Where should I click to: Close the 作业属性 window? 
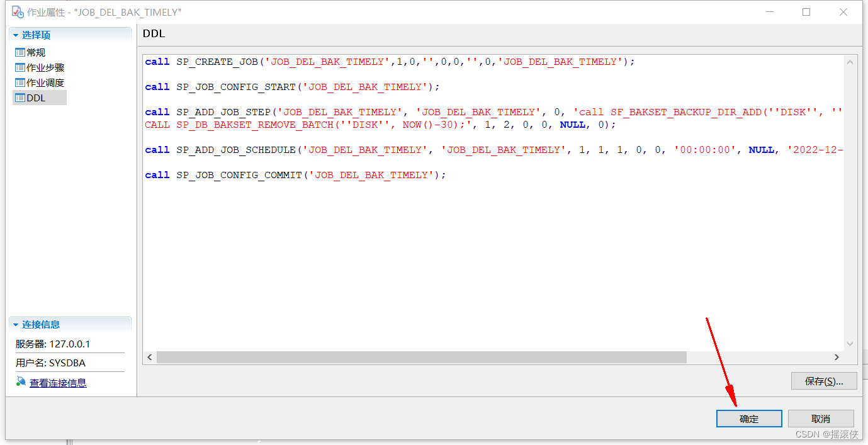[843, 12]
